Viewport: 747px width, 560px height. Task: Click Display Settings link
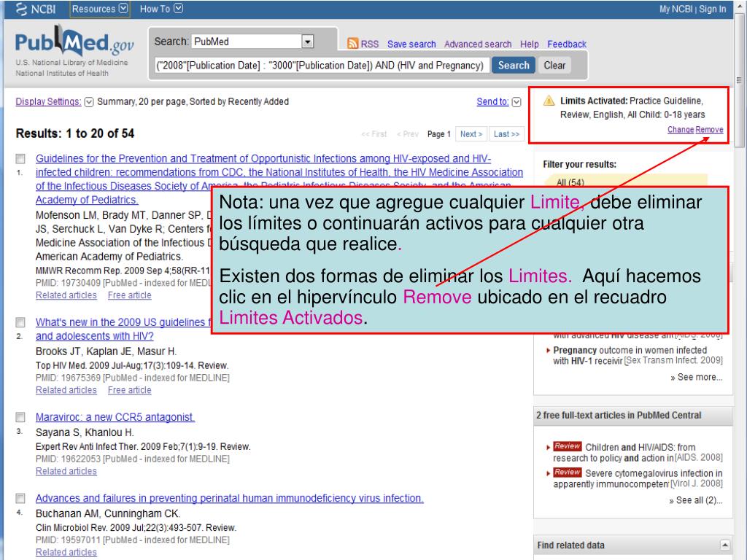click(49, 101)
